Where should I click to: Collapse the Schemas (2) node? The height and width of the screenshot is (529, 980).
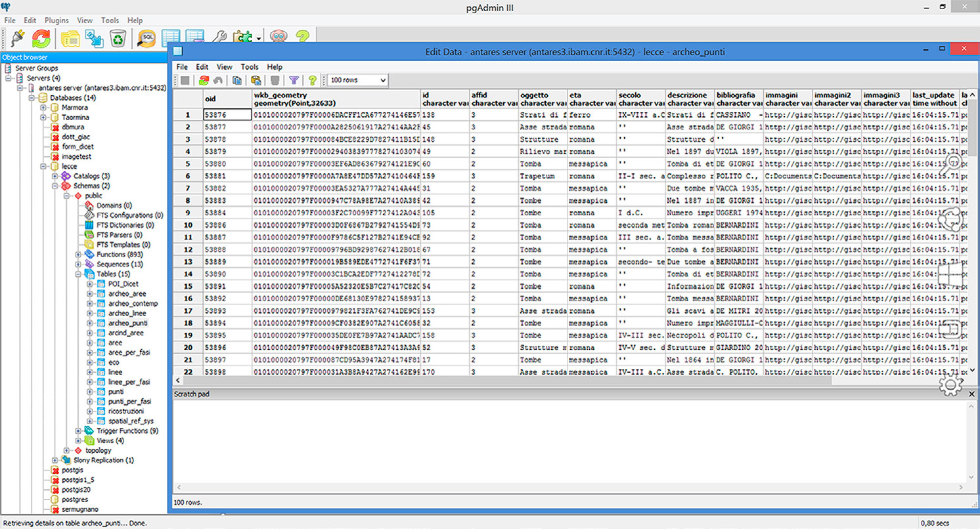click(55, 186)
